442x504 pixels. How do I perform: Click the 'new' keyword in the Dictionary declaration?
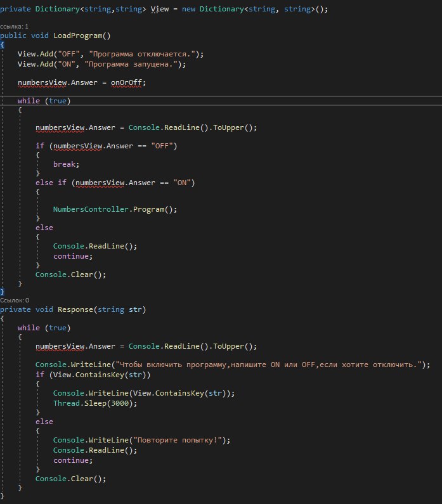tap(188, 9)
